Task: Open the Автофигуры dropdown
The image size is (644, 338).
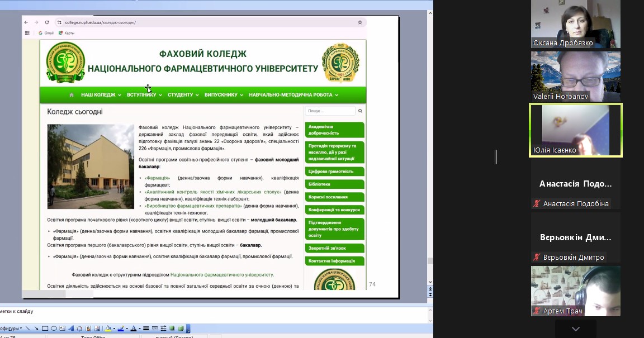Action: point(11,329)
